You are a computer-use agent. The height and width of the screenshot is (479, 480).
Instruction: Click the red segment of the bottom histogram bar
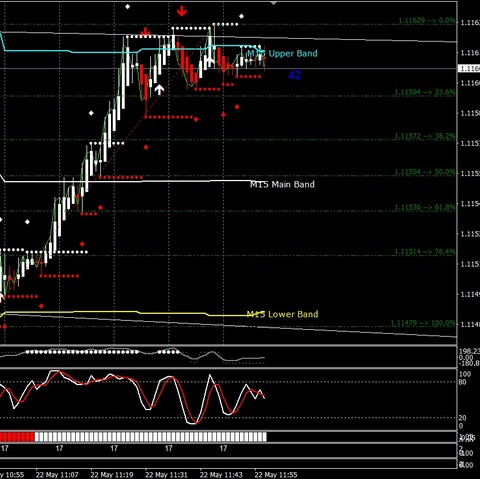tap(17, 437)
